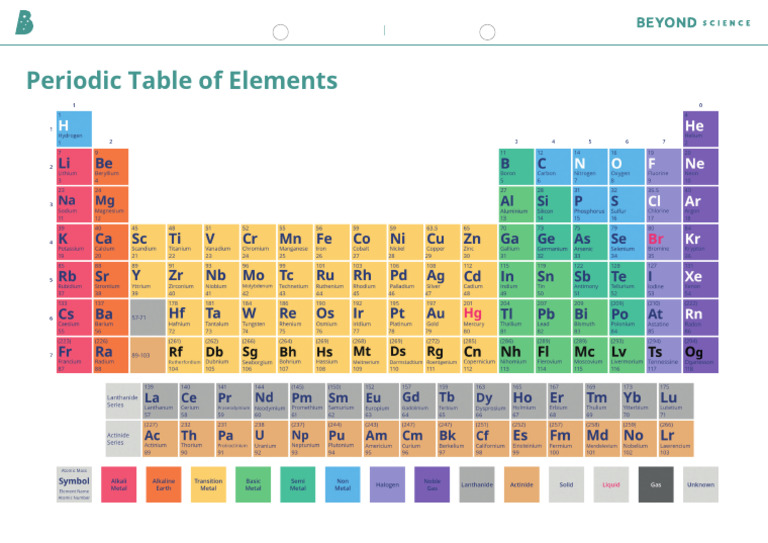Click the Actinide Series label

[122, 439]
